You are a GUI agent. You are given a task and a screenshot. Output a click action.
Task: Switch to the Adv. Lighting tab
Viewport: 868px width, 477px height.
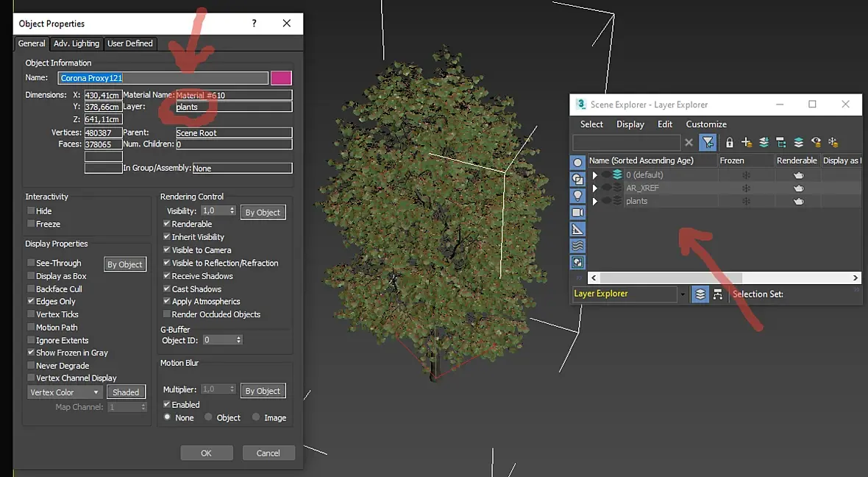tap(77, 43)
